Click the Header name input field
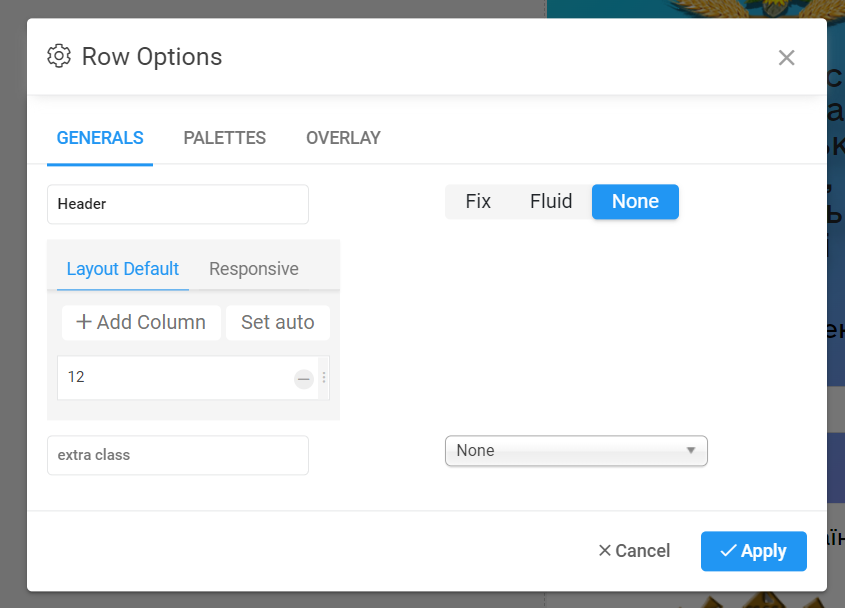This screenshot has height=608, width=845. point(178,204)
